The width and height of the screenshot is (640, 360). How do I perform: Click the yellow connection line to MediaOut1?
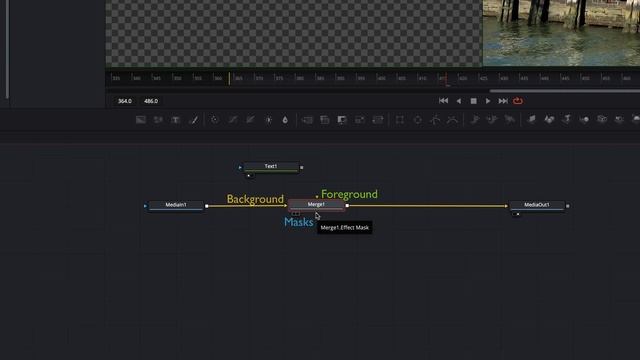click(x=428, y=206)
